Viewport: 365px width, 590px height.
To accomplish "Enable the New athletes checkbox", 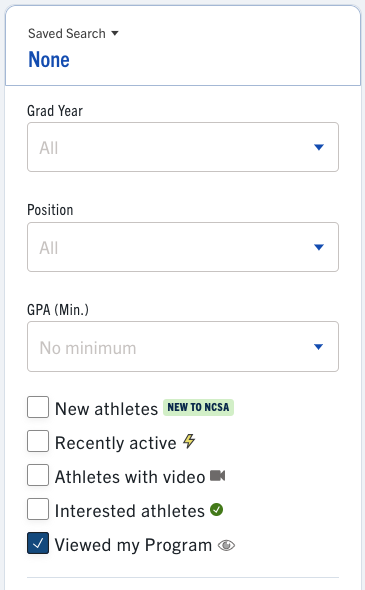I will [x=38, y=407].
